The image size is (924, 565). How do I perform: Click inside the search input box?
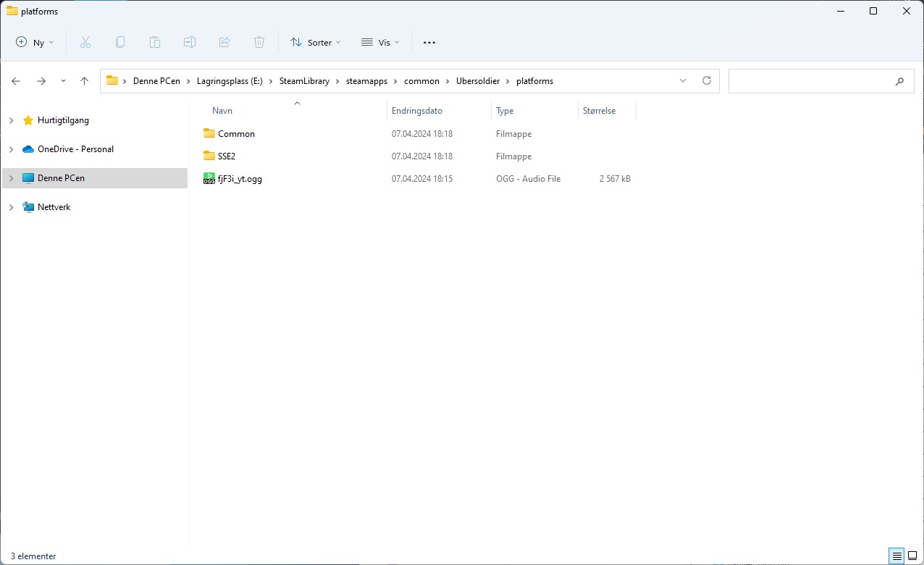coord(811,81)
